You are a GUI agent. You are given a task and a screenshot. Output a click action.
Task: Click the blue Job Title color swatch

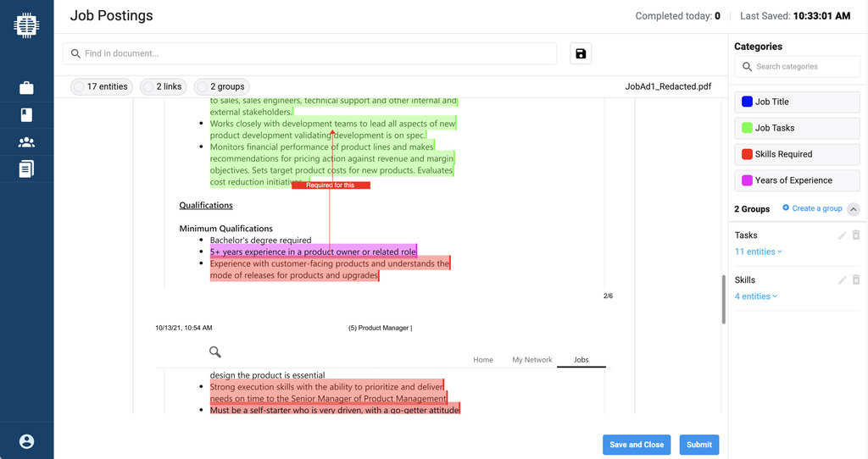747,102
